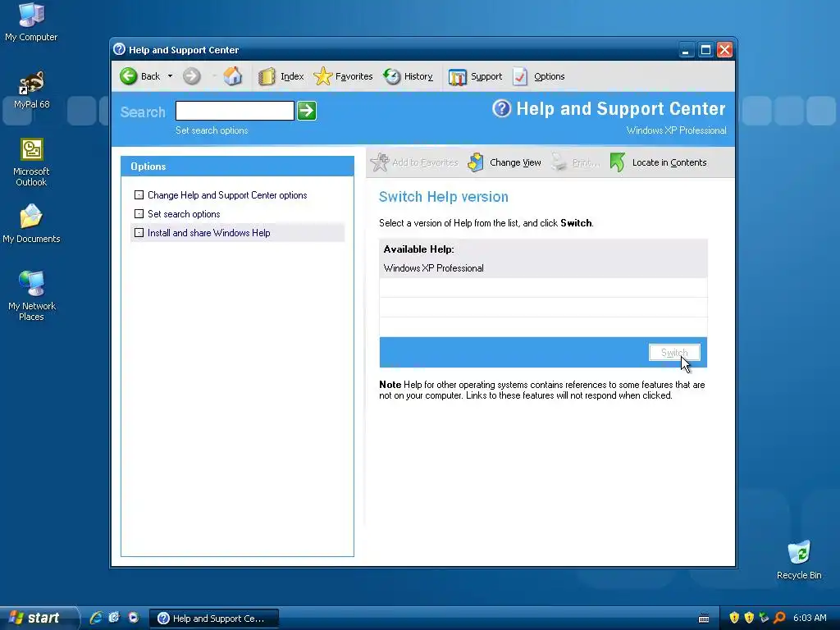This screenshot has width=840, height=630.
Task: Click the taskbar clock 6:03 AM
Action: pos(810,618)
